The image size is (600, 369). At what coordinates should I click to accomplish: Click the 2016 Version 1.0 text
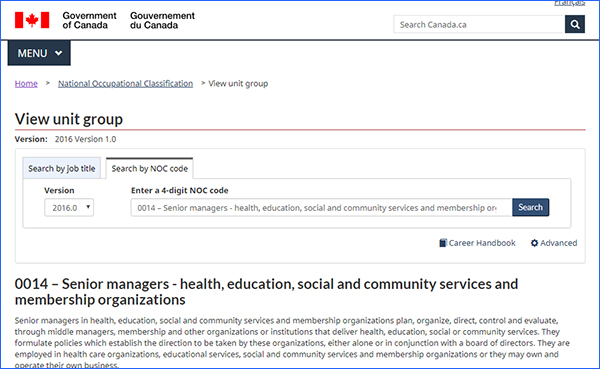click(85, 139)
